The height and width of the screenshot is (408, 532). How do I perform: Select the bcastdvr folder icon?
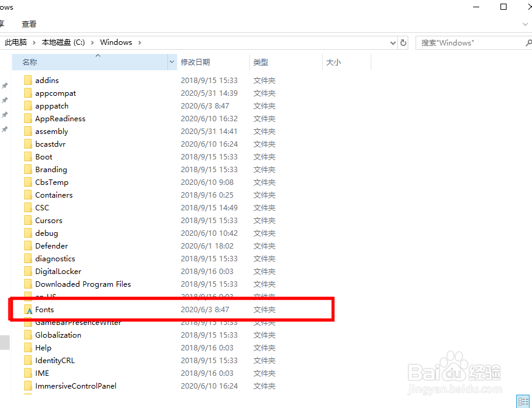click(28, 144)
